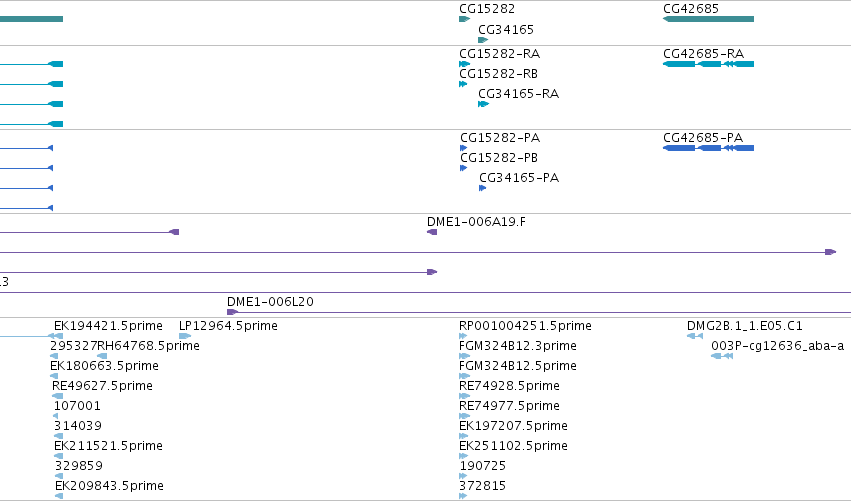Image resolution: width=851 pixels, height=501 pixels.
Task: Select transcript label CG15282-RB
Action: tap(498, 74)
